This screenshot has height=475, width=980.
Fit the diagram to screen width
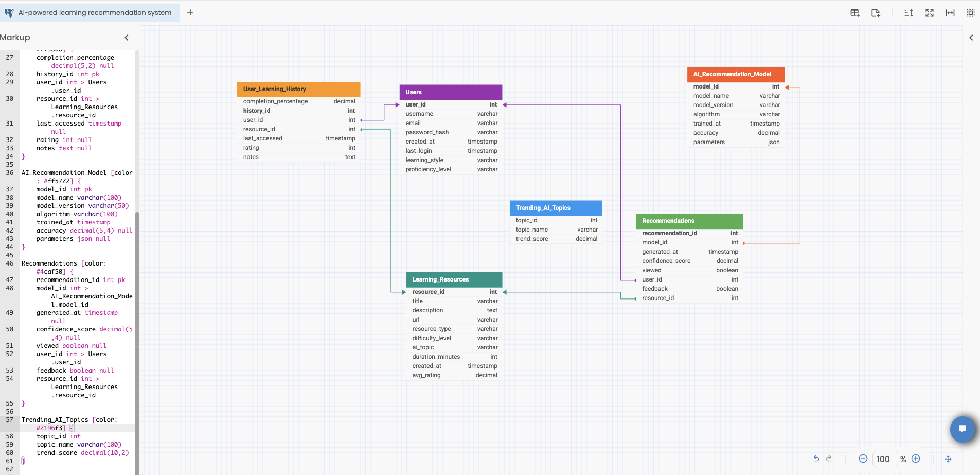[950, 12]
